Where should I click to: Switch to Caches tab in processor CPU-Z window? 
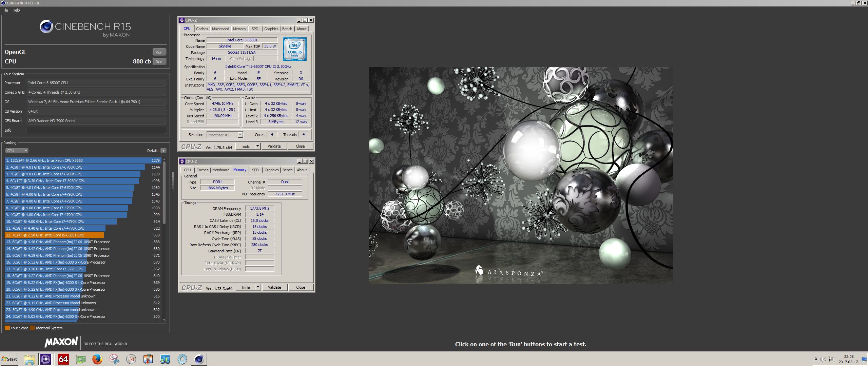[x=202, y=29]
